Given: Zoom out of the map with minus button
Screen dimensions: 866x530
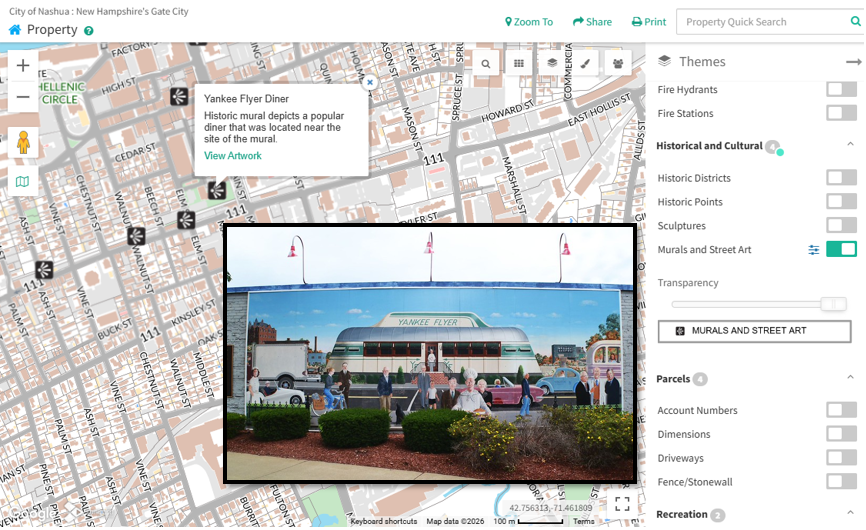Looking at the screenshot, I should point(23,97).
